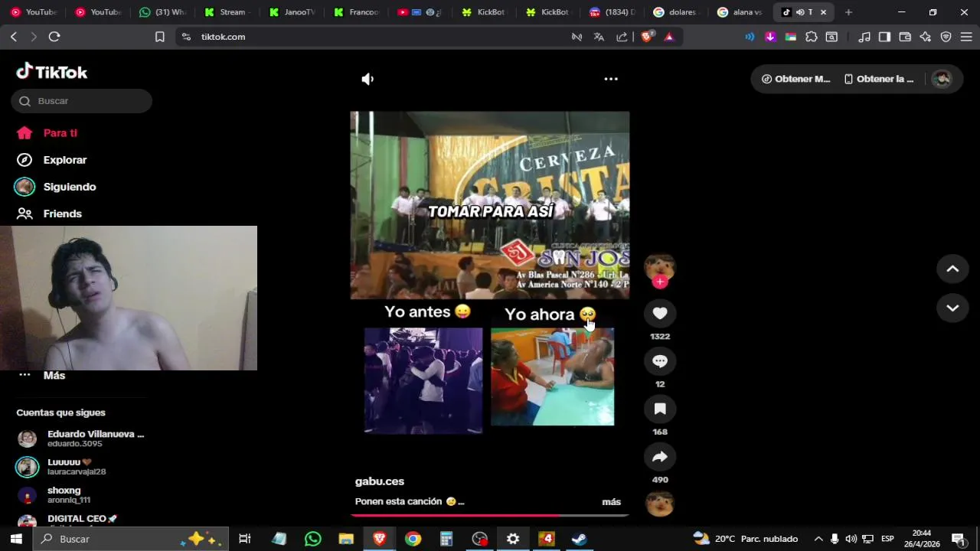980x551 pixels.
Task: Go to the previous video with up chevron
Action: (x=952, y=269)
